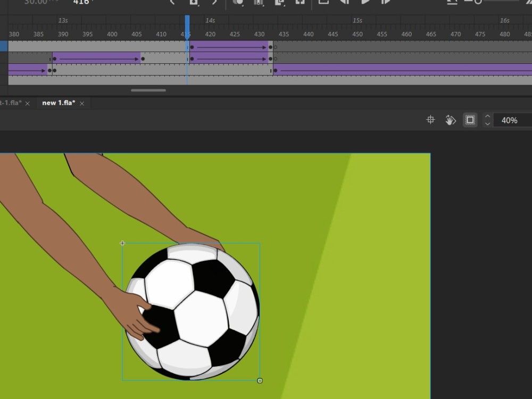Select third layer long tween span after 435
Screen dimensions: 532x399
pyautogui.click(x=404, y=70)
